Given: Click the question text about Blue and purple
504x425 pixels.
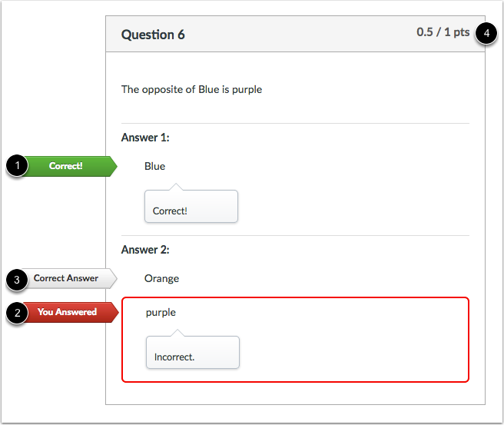Looking at the screenshot, I should (191, 89).
